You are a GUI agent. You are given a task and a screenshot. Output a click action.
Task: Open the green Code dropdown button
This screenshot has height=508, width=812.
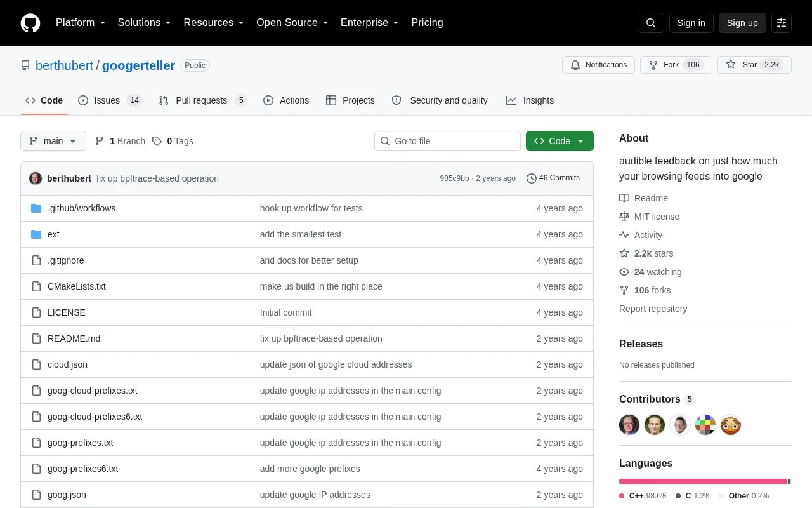tap(560, 141)
